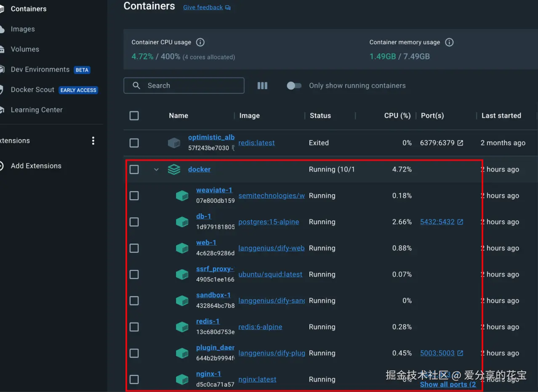Click the CPU usage info icon
The height and width of the screenshot is (392, 538).
tap(200, 42)
